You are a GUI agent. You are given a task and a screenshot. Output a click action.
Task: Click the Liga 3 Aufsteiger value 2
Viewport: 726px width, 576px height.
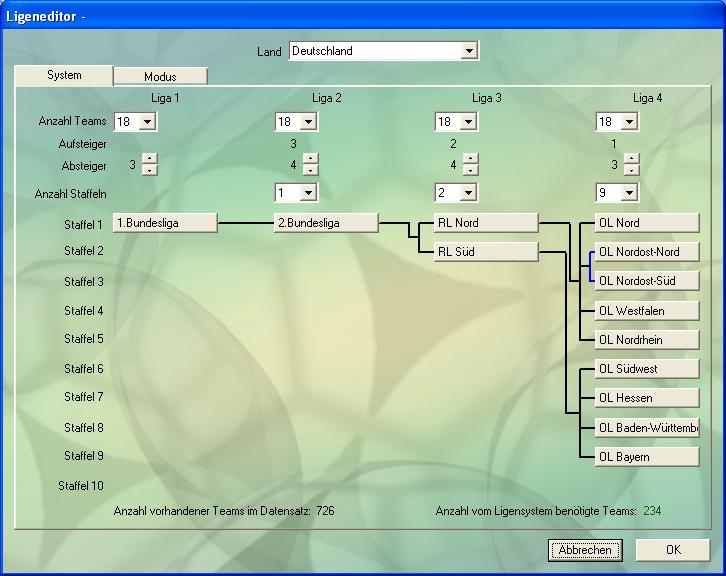[x=453, y=144]
